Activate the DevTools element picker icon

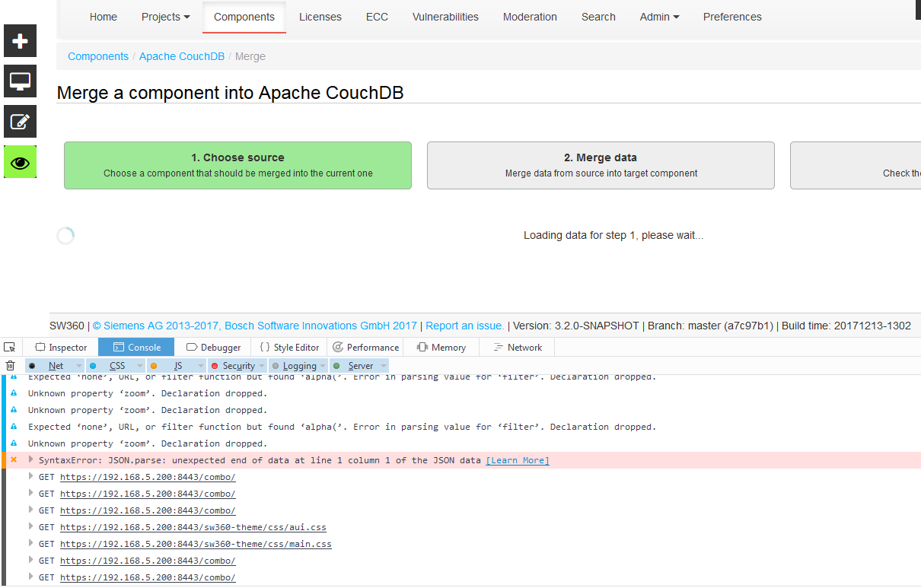coord(10,346)
